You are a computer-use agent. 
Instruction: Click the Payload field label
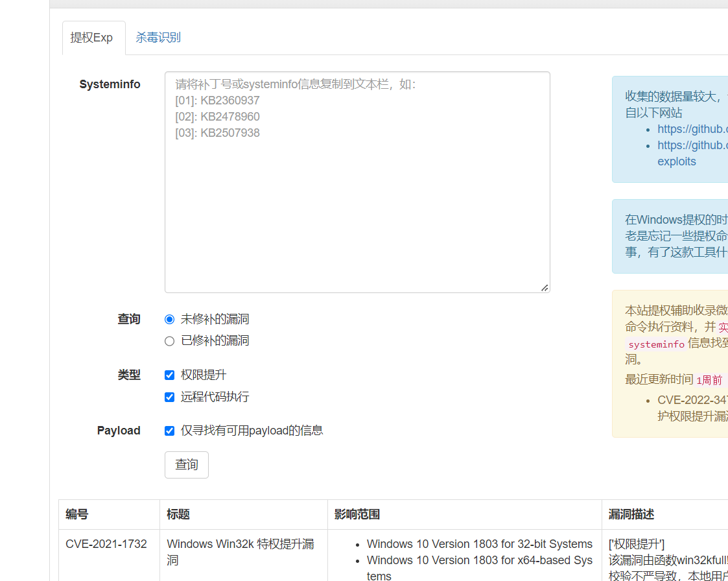coord(119,431)
